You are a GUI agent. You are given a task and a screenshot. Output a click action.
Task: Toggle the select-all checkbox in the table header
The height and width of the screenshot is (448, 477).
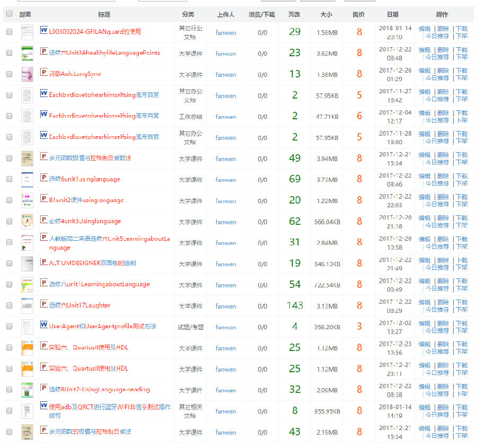pyautogui.click(x=9, y=14)
